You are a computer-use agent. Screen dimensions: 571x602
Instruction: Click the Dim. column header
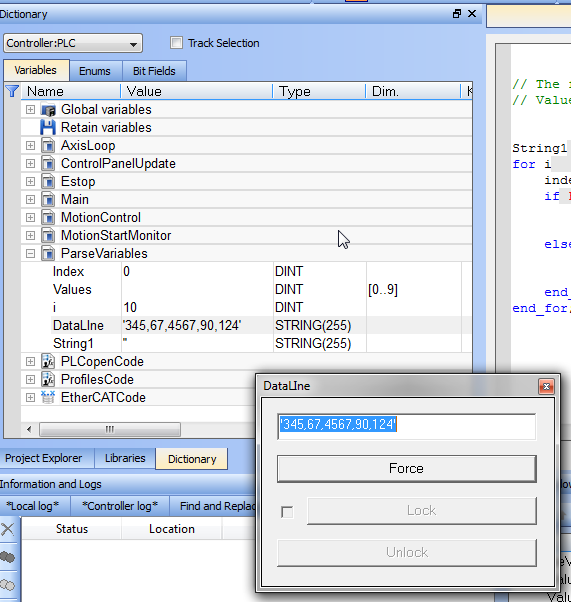[x=413, y=91]
